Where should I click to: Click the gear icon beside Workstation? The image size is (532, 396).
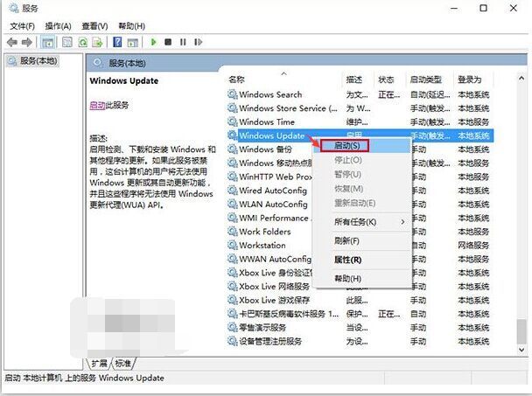click(233, 245)
